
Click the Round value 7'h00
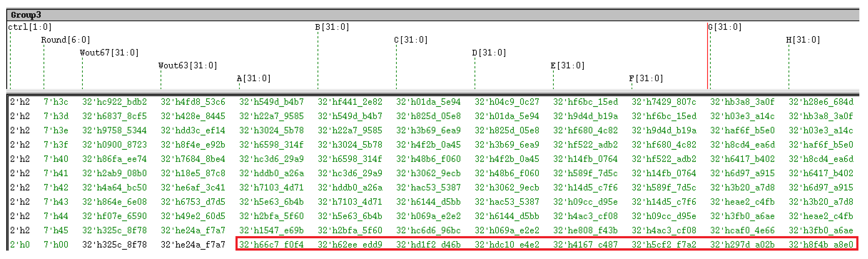[x=56, y=245]
